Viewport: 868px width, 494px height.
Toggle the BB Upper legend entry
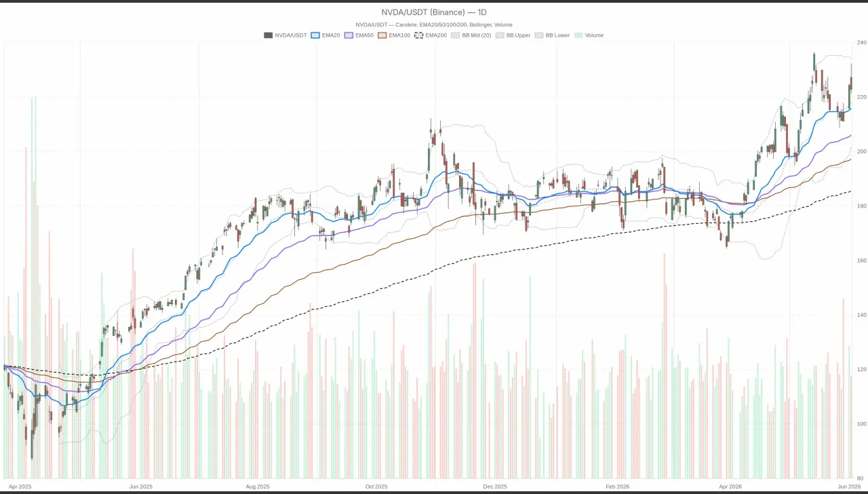[513, 35]
